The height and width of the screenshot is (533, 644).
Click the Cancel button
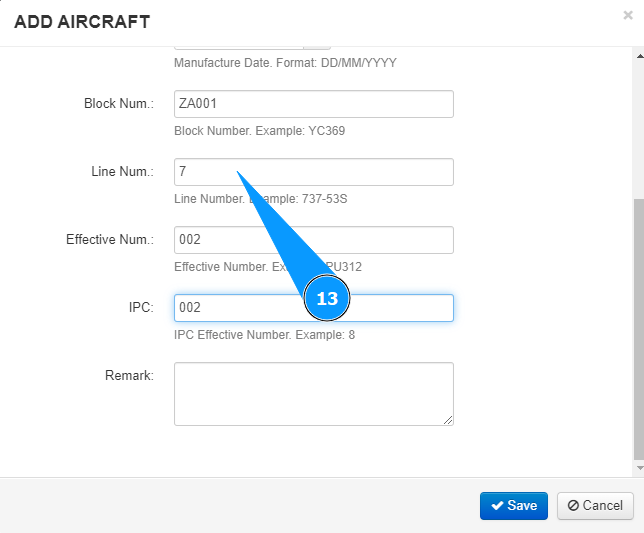pyautogui.click(x=595, y=505)
